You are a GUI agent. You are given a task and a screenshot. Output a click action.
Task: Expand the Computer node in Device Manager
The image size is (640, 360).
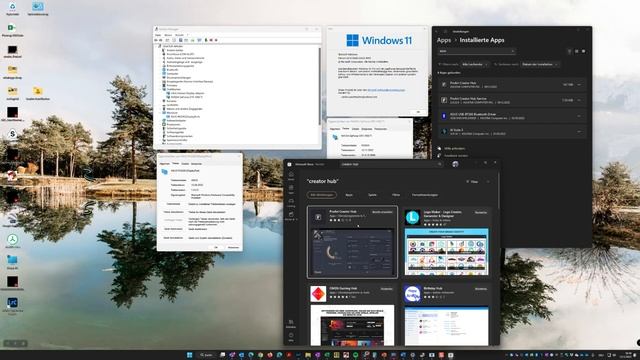160,73
